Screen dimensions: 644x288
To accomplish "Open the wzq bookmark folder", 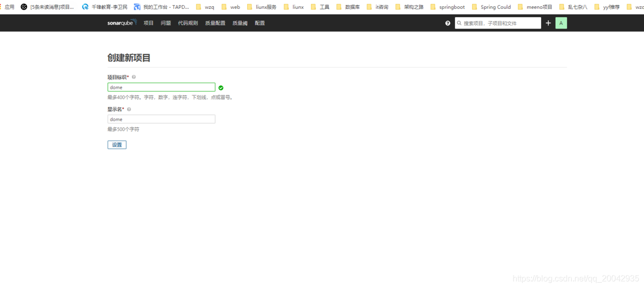I will pyautogui.click(x=205, y=7).
